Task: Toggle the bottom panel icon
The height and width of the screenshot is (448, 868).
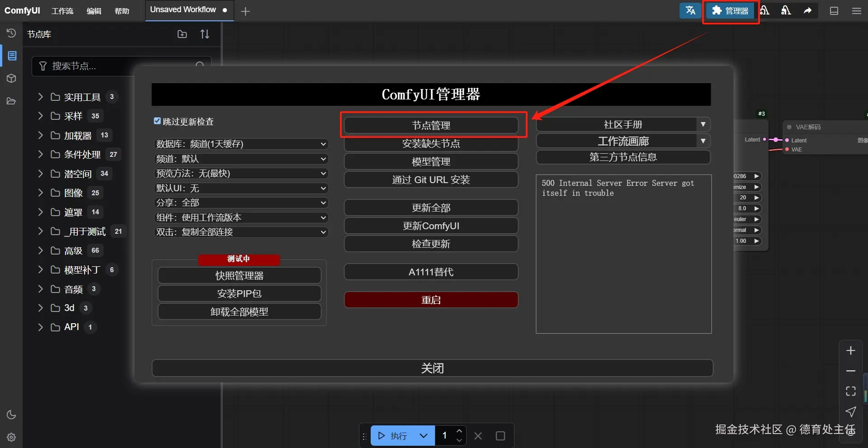Action: pyautogui.click(x=834, y=11)
